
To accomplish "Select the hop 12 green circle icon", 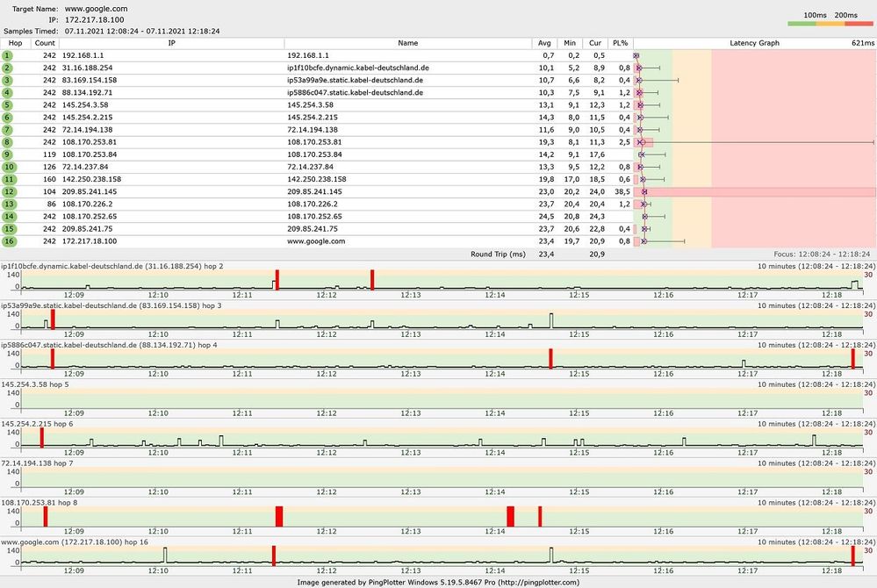I will click(9, 191).
